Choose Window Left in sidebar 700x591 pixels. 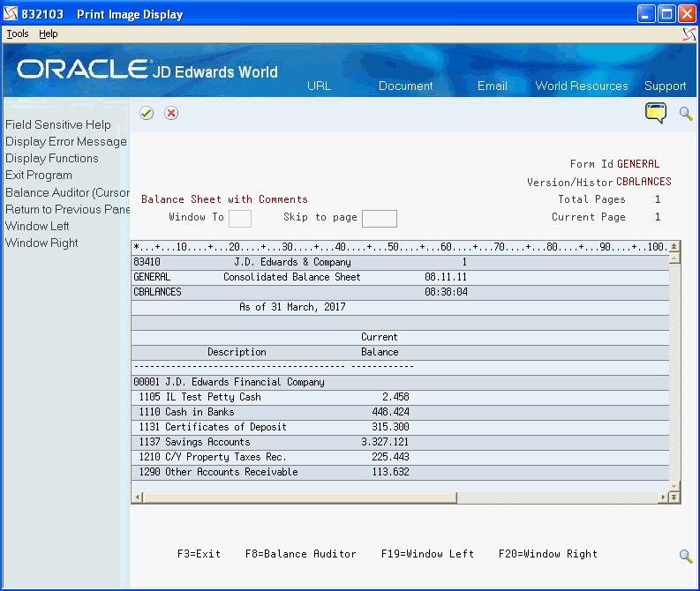click(x=37, y=226)
